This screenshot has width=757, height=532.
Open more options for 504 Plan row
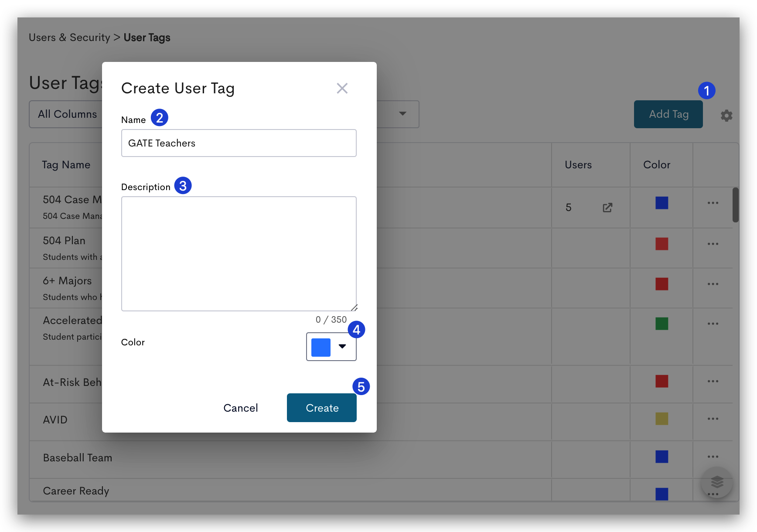pyautogui.click(x=713, y=244)
